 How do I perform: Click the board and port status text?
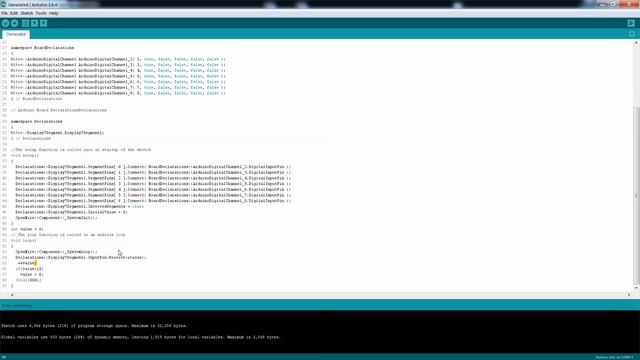pos(614,358)
